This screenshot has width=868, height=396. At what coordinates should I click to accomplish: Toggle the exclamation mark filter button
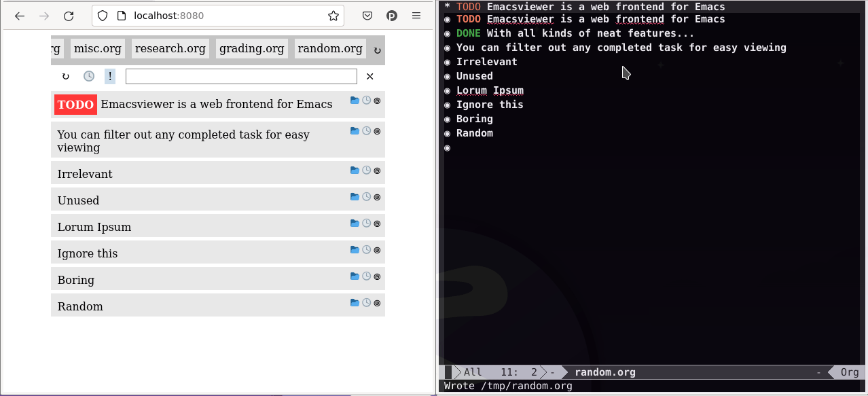click(110, 76)
